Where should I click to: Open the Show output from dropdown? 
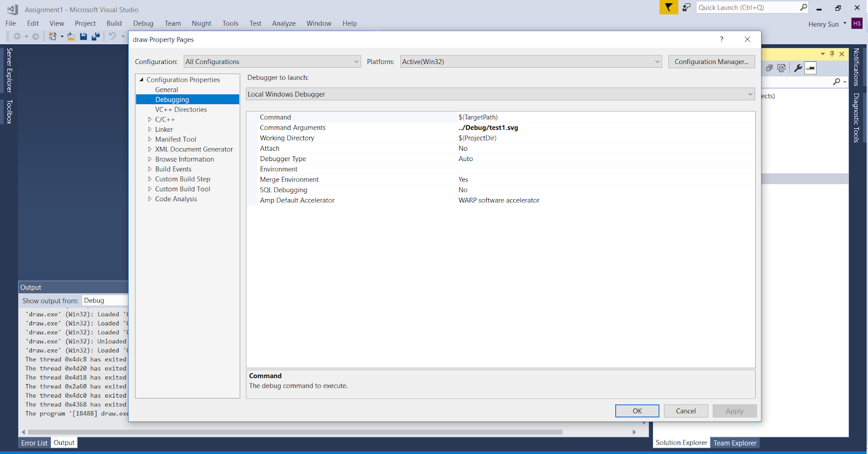pos(105,300)
